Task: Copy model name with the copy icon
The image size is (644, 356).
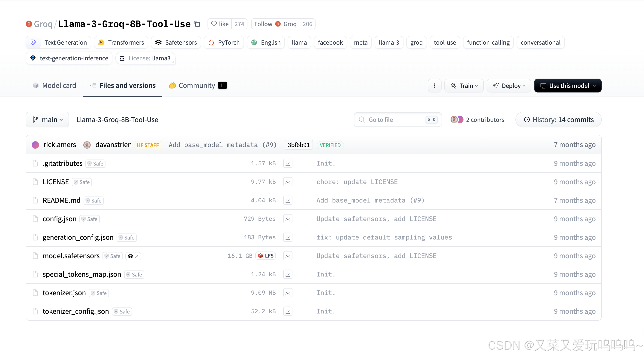Action: (197, 24)
